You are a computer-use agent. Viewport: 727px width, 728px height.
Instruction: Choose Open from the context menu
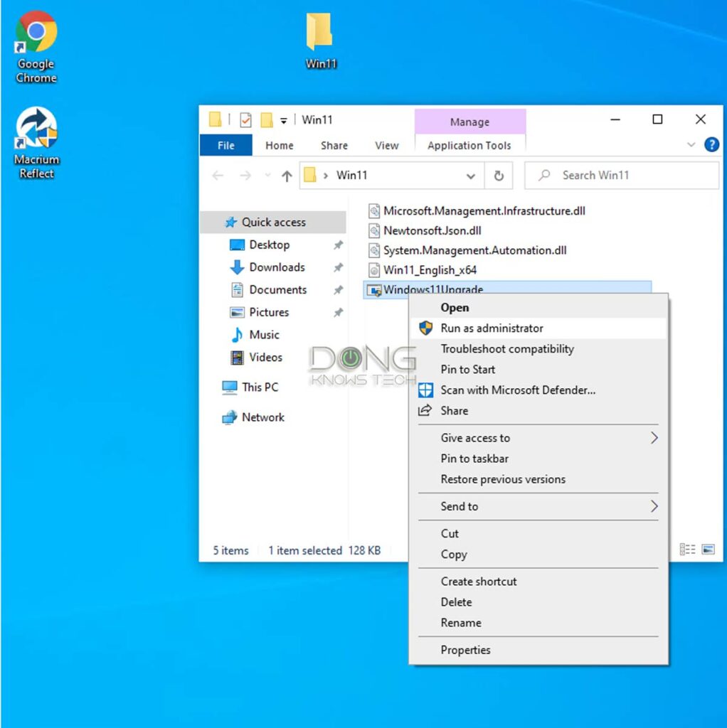[x=538, y=307]
